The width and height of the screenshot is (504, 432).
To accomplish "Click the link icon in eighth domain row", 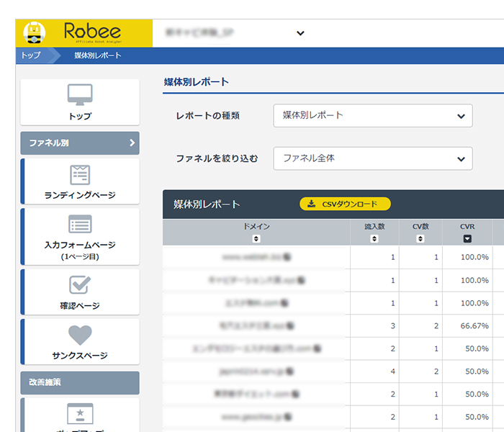I will coord(288,417).
